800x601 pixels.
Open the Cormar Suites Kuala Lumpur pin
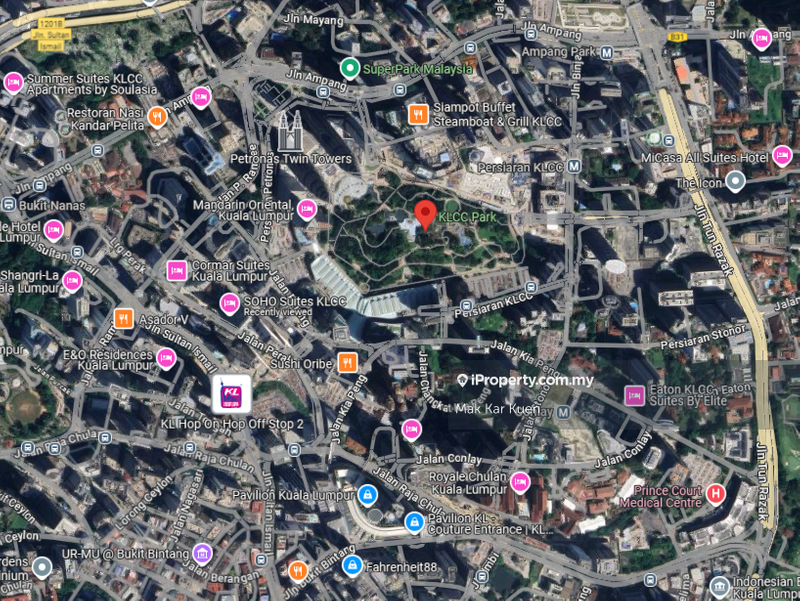click(x=177, y=271)
